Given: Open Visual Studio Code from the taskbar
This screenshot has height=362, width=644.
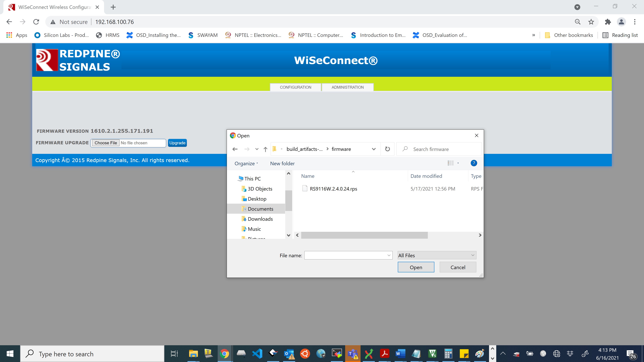Looking at the screenshot, I should coord(257,353).
